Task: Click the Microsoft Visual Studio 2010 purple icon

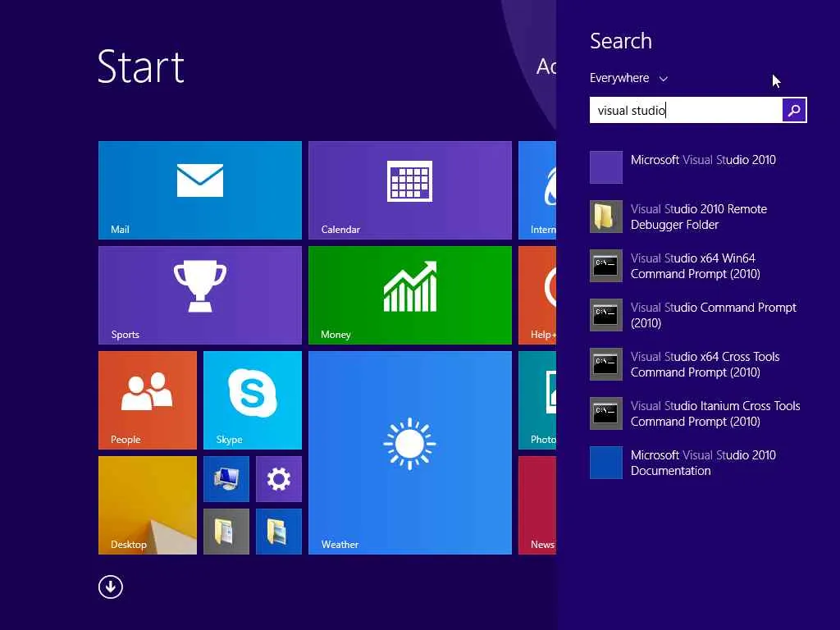Action: pos(606,167)
